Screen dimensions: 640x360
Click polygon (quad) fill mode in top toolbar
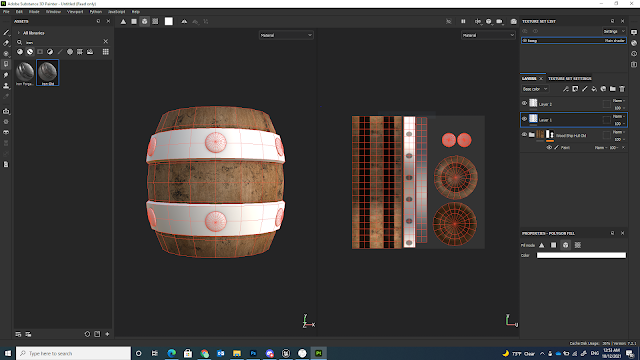point(134,22)
